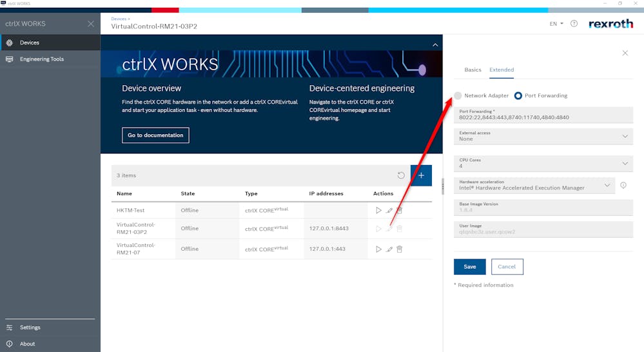Open the Devices section in sidebar
644x352 pixels.
coord(50,43)
